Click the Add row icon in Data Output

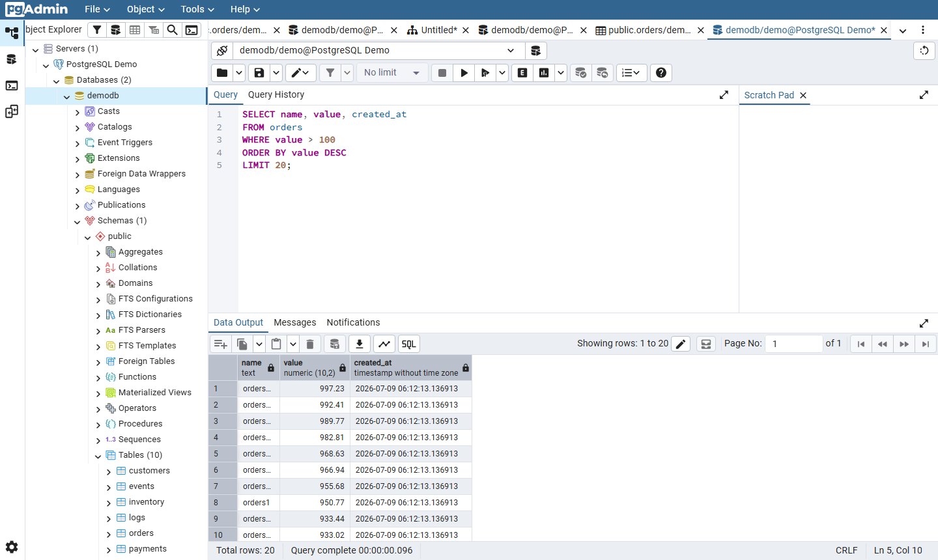point(221,344)
